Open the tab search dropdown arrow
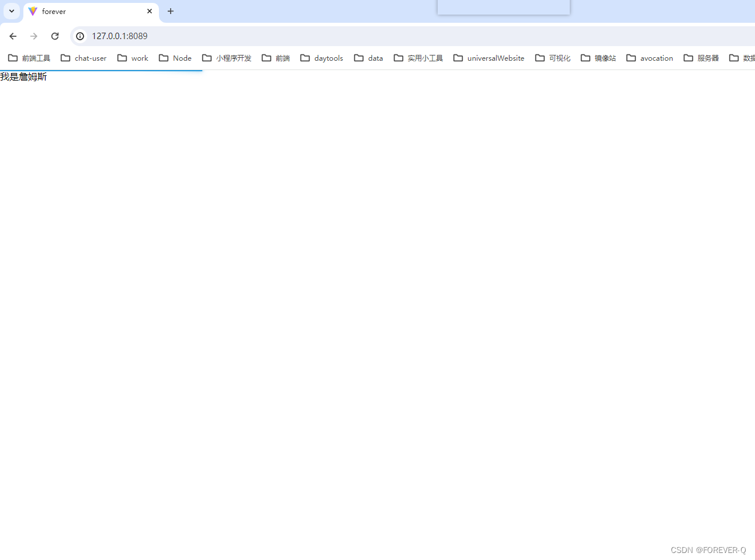755x560 pixels. (12, 11)
